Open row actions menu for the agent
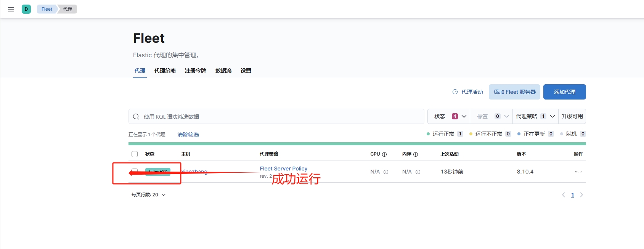The image size is (644, 249). tap(578, 172)
